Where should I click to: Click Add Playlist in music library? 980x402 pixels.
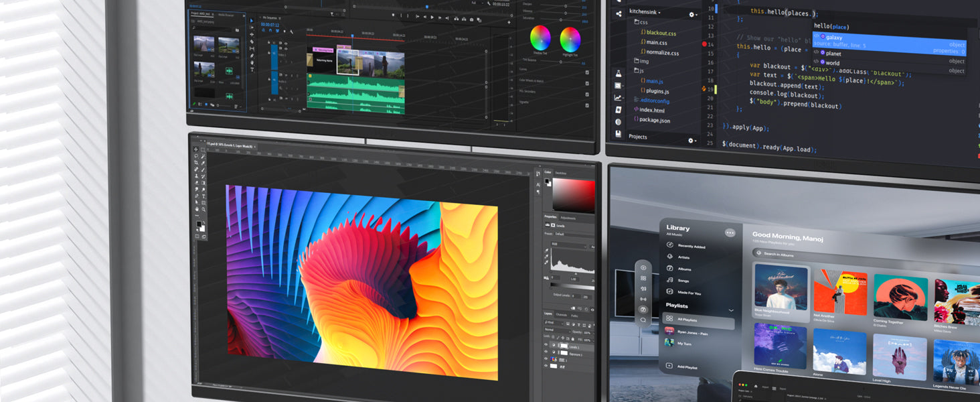click(x=687, y=367)
